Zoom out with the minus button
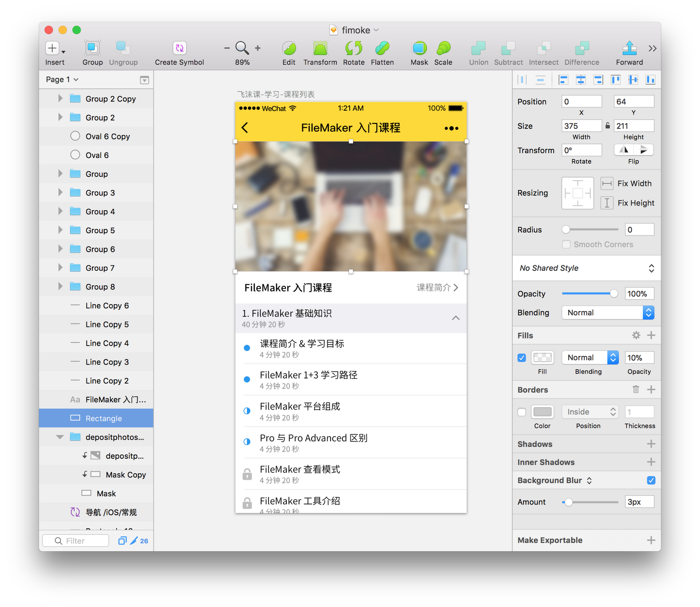This screenshot has height=607, width=700. tap(227, 48)
